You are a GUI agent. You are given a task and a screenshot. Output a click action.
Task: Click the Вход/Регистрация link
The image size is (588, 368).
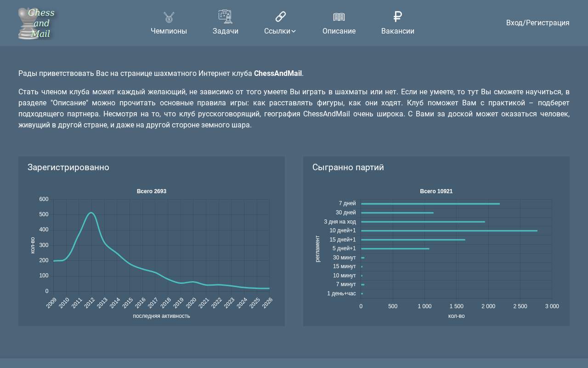click(x=538, y=23)
